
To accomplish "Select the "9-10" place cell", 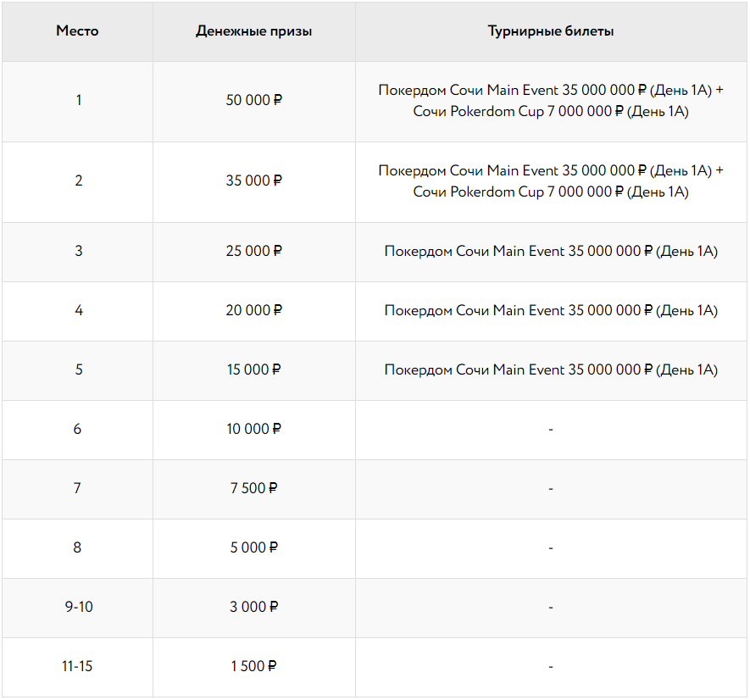I will click(78, 607).
